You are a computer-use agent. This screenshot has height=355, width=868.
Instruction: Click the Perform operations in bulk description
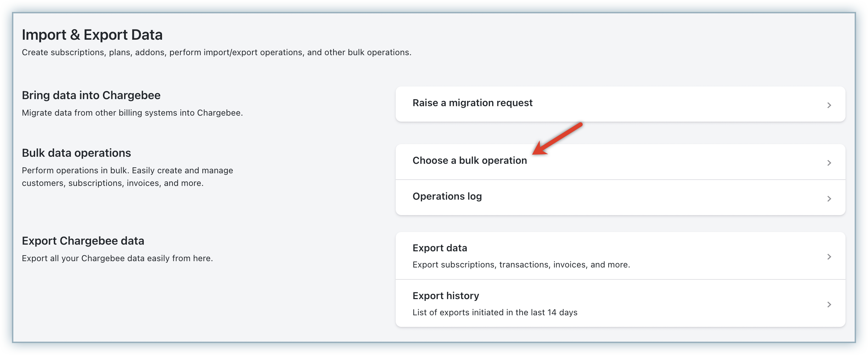127,177
